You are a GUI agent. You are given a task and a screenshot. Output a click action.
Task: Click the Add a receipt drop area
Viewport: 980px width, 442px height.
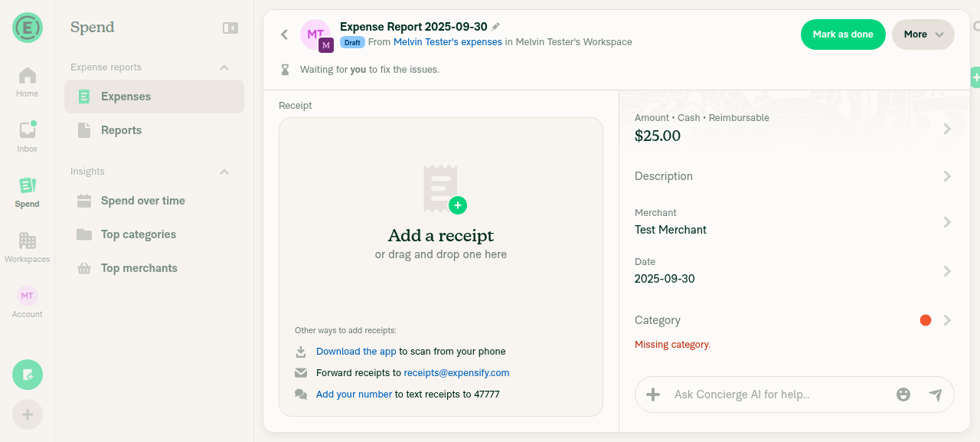(x=441, y=267)
